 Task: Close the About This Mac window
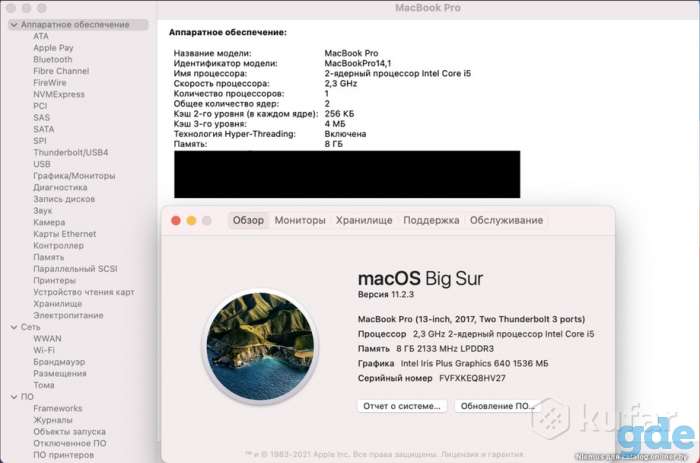(176, 221)
